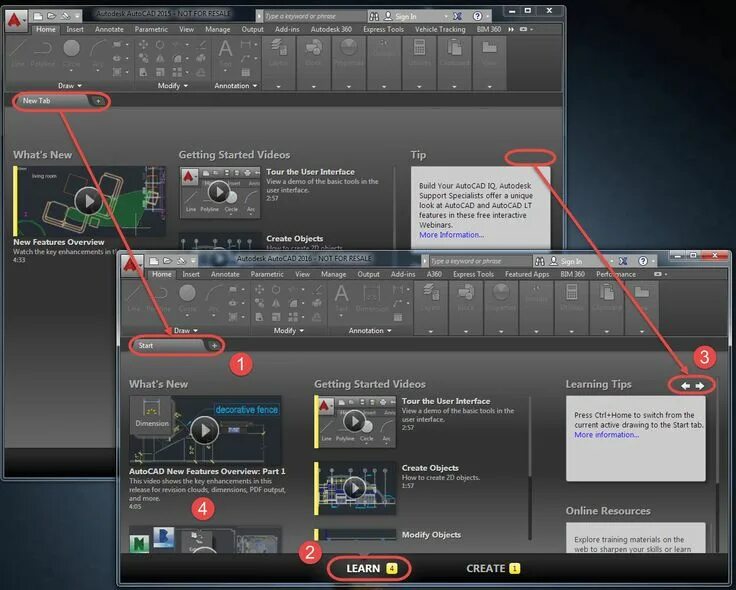This screenshot has width=736, height=590.
Task: Add a new drawing with plus next to Start
Action: coord(215,345)
